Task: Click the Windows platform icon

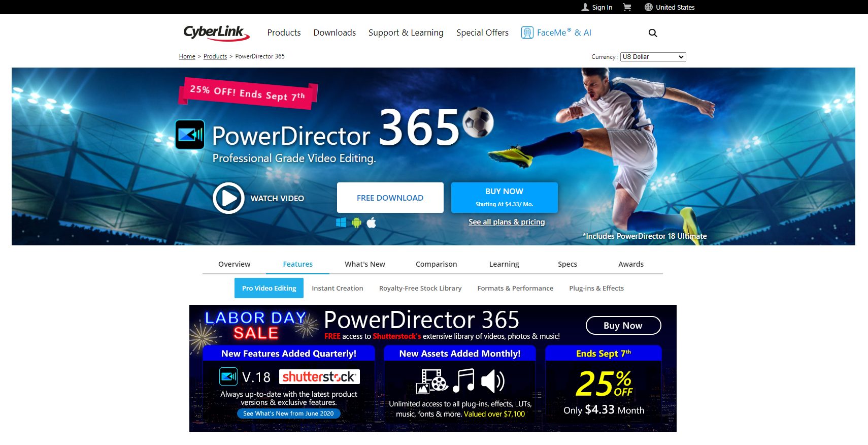Action: tap(341, 222)
